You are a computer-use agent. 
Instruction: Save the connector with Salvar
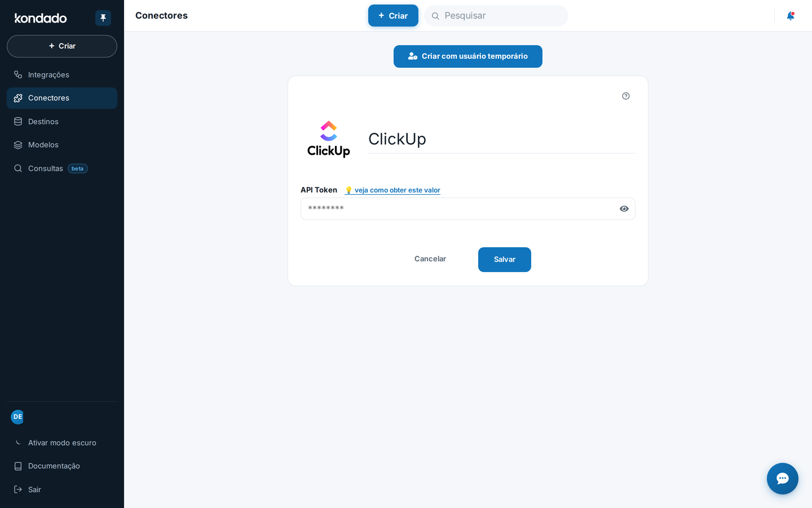[x=505, y=260]
